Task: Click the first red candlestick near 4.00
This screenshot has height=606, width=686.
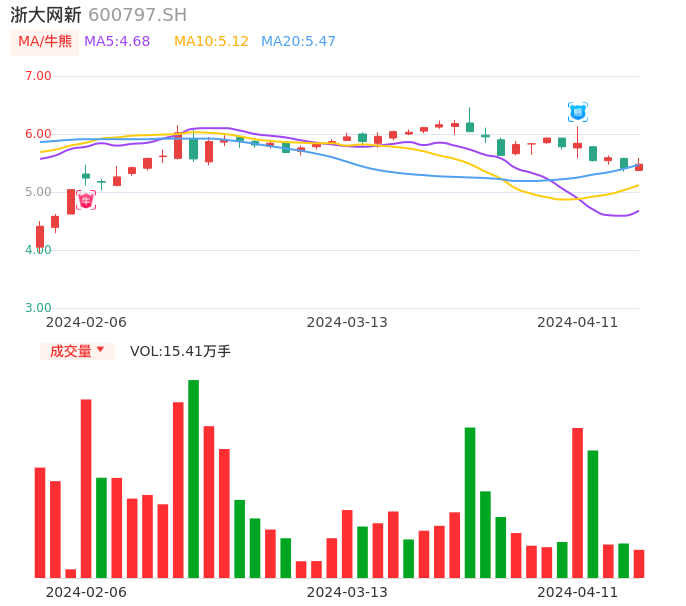Action: [x=40, y=236]
